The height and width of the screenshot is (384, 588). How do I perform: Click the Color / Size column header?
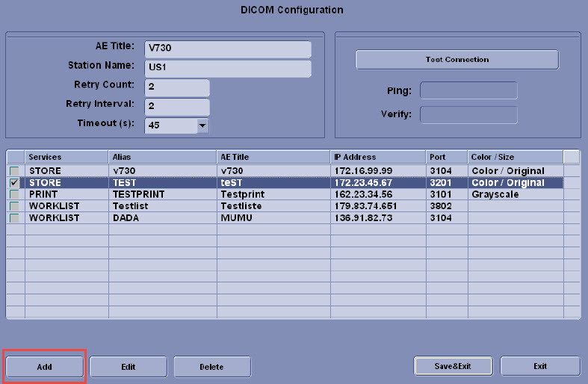pos(516,157)
